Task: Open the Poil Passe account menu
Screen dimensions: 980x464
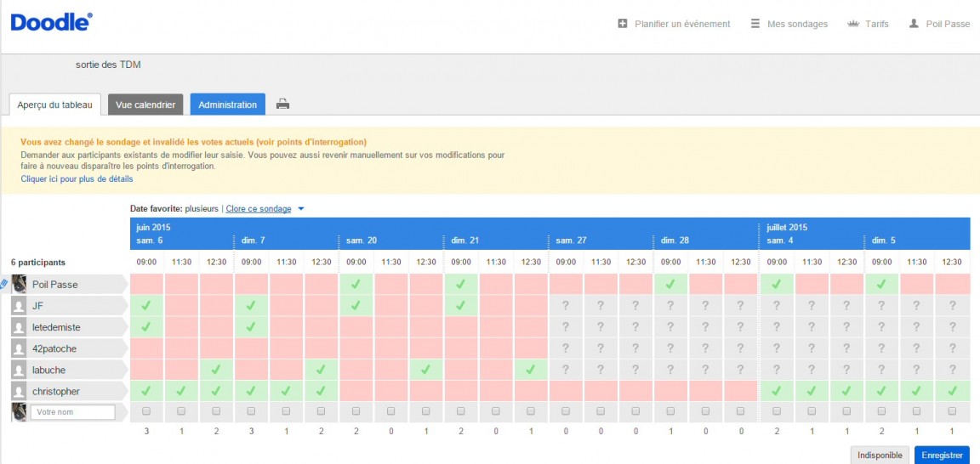Action: point(947,24)
